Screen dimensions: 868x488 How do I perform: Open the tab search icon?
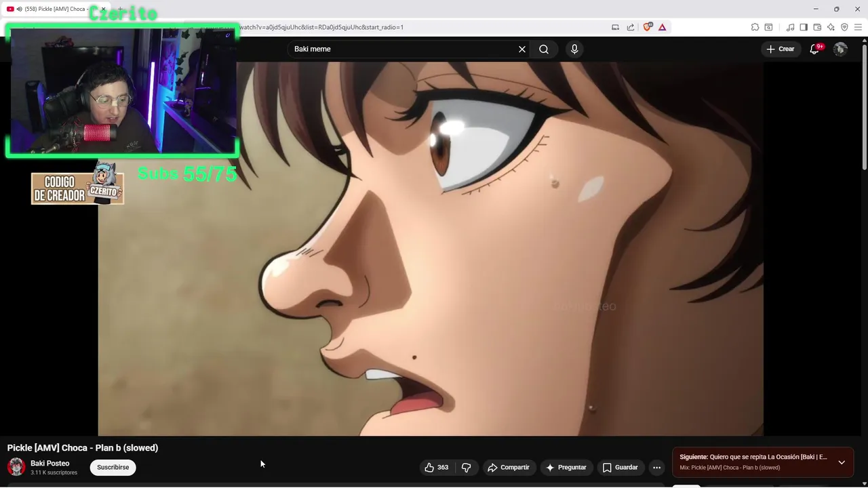pyautogui.click(x=768, y=27)
